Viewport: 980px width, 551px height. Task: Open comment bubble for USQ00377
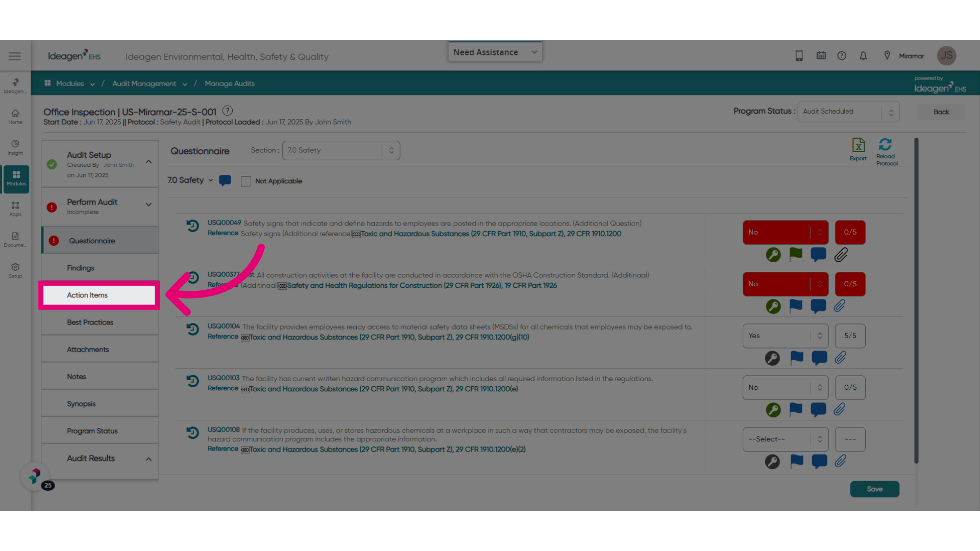tap(818, 306)
